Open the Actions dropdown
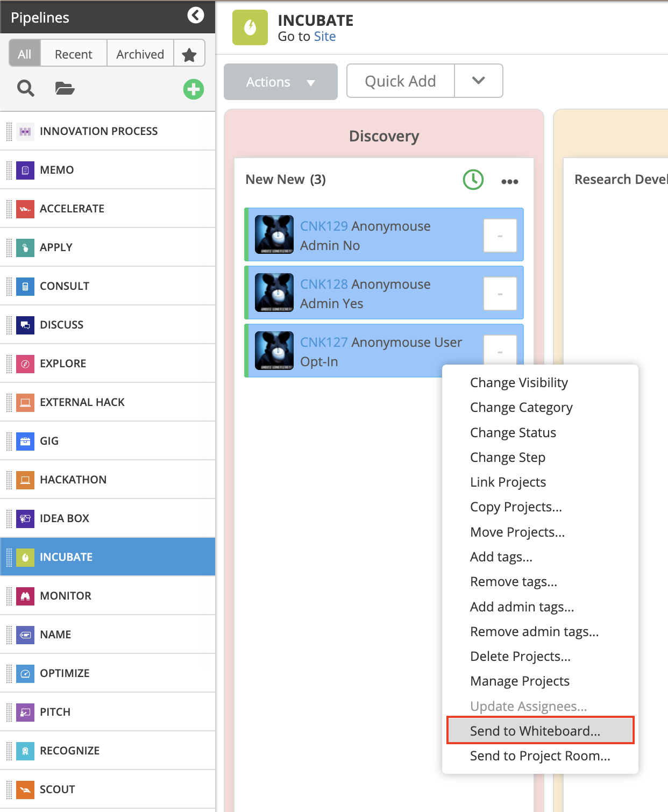 (281, 82)
